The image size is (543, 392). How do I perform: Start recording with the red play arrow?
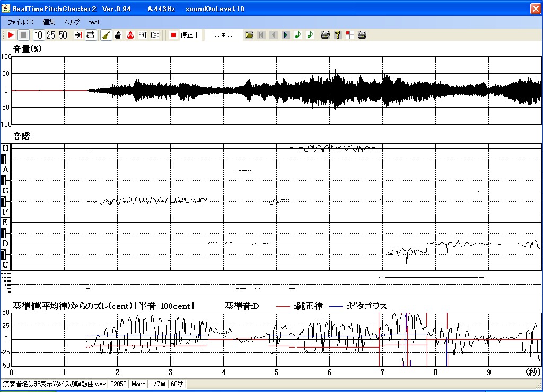click(x=11, y=35)
